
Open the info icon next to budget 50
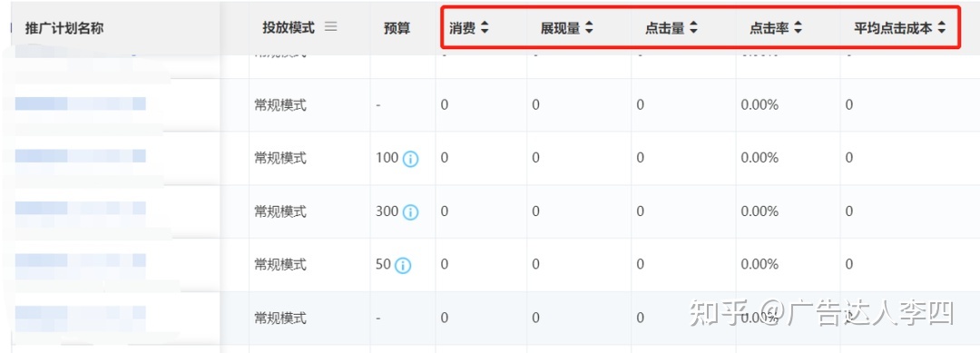pos(403,266)
